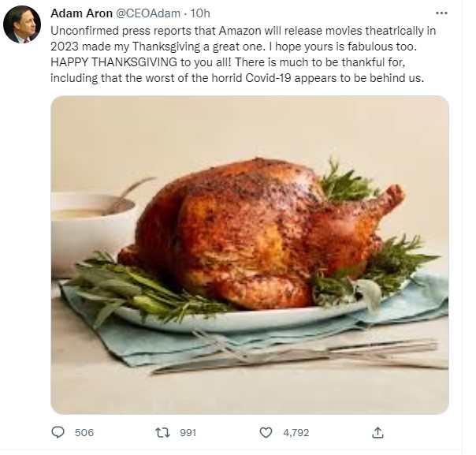Click the 991 retweets count

(187, 432)
